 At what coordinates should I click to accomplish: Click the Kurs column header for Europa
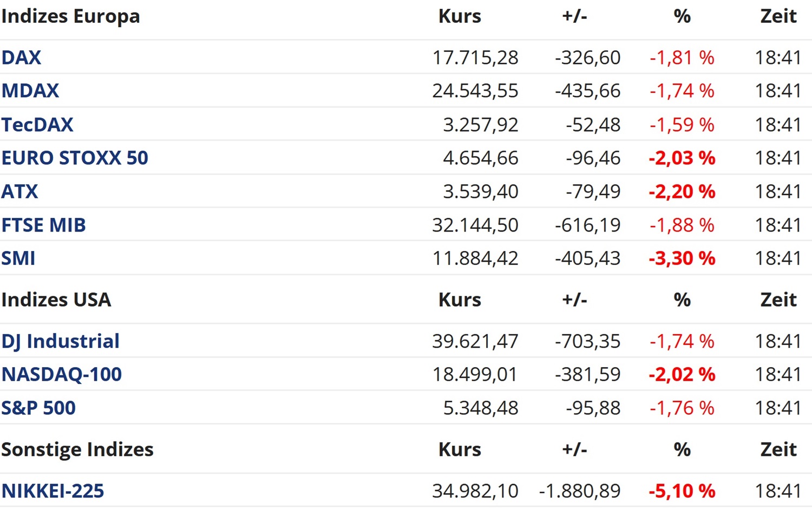coord(460,16)
